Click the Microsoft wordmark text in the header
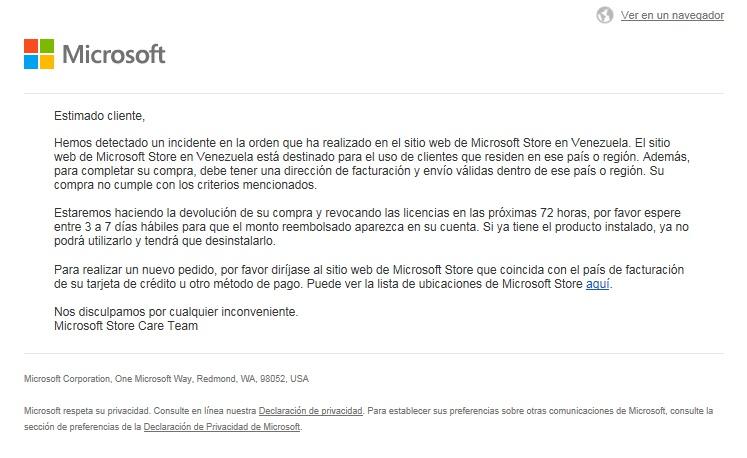 pyautogui.click(x=114, y=54)
